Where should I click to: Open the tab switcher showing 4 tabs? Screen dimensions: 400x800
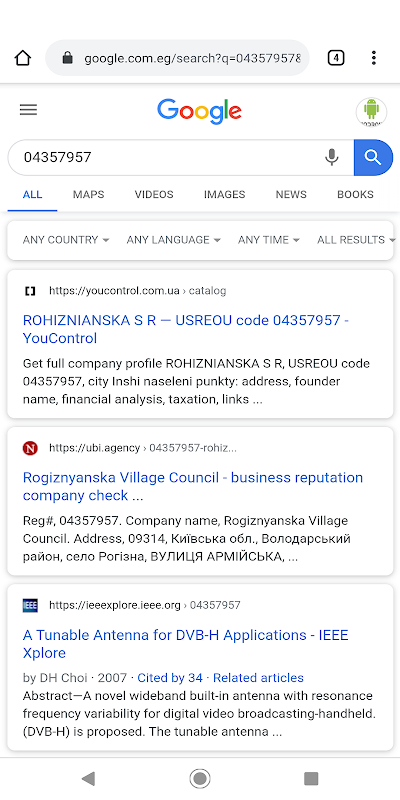tap(336, 58)
